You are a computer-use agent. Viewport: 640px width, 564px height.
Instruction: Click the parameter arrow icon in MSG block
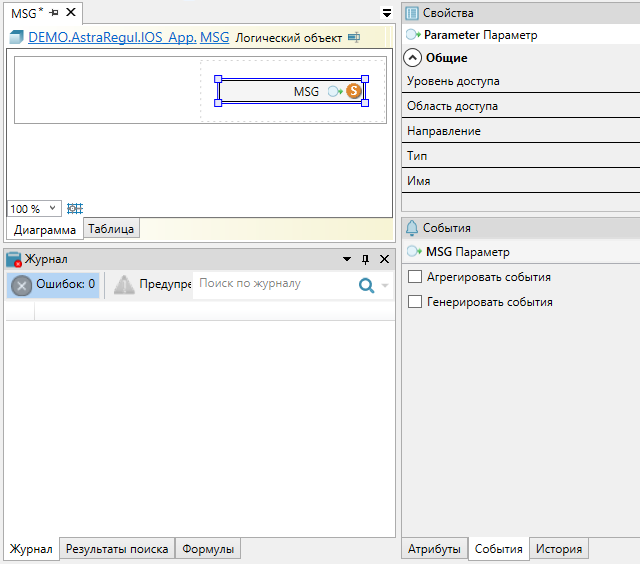(x=335, y=92)
